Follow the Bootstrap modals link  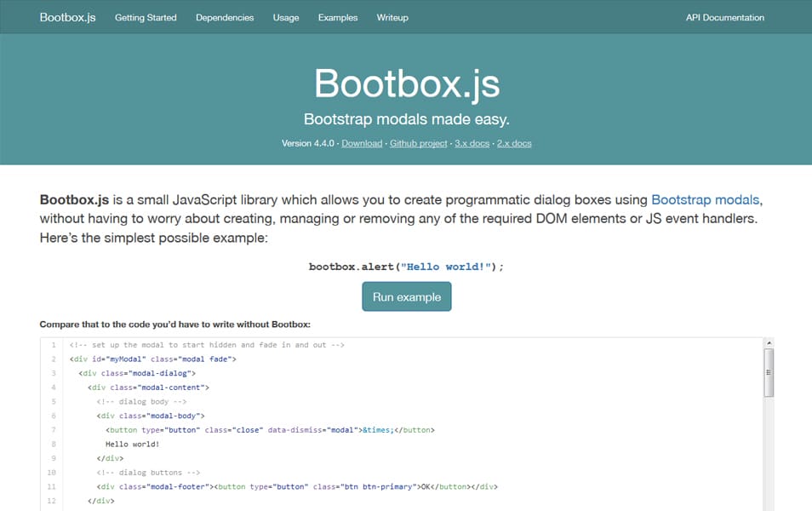click(x=706, y=200)
